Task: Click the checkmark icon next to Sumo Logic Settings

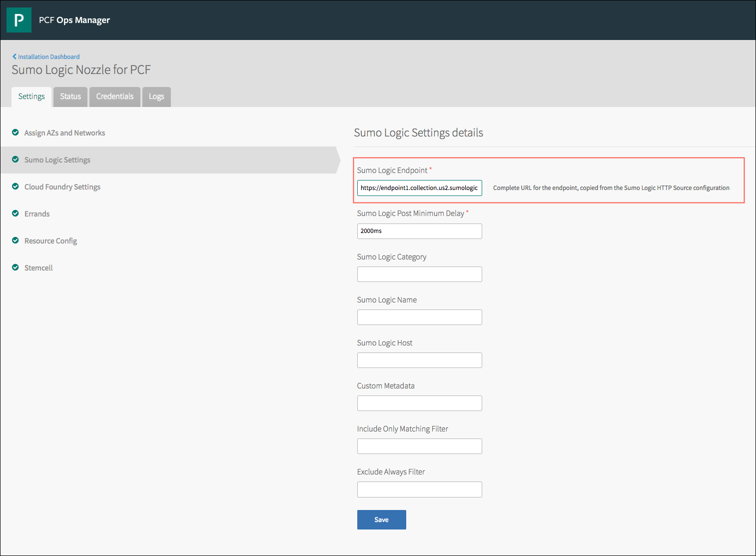Action: click(15, 159)
